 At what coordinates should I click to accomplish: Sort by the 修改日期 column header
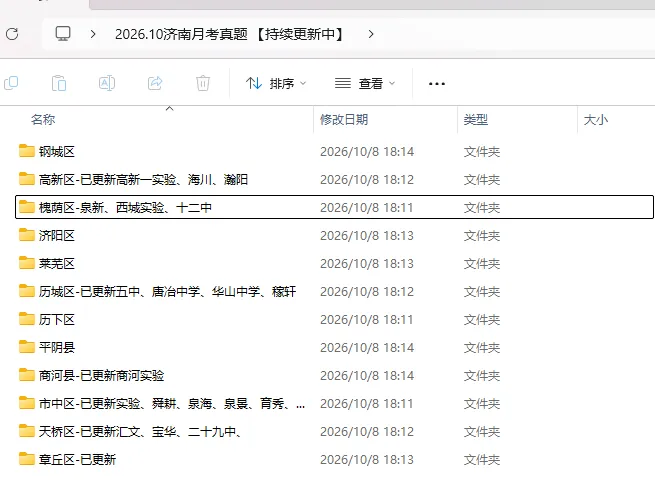344,120
